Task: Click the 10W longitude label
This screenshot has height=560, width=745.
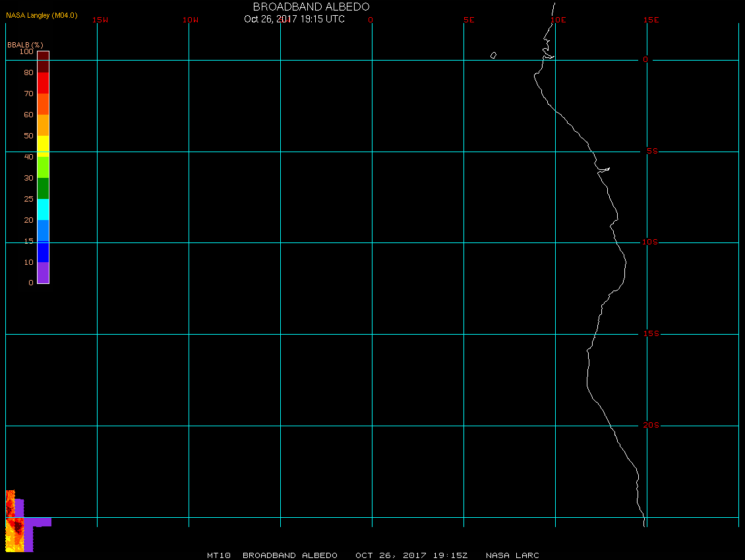Action: tap(191, 20)
